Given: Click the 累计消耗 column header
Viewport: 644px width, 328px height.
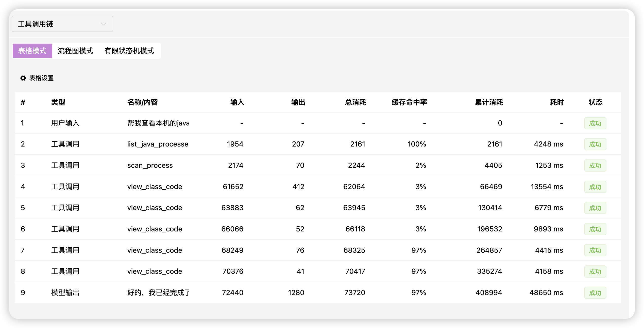Looking at the screenshot, I should click(x=489, y=102).
